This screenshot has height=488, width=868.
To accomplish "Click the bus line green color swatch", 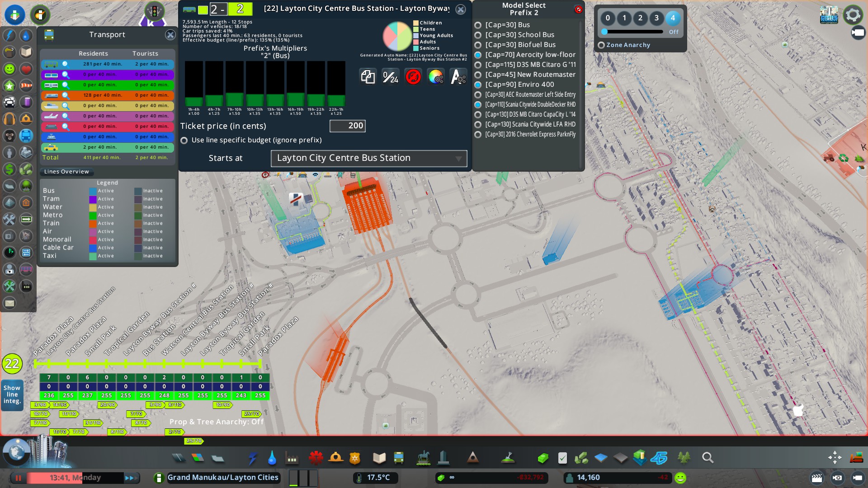I will click(203, 9).
